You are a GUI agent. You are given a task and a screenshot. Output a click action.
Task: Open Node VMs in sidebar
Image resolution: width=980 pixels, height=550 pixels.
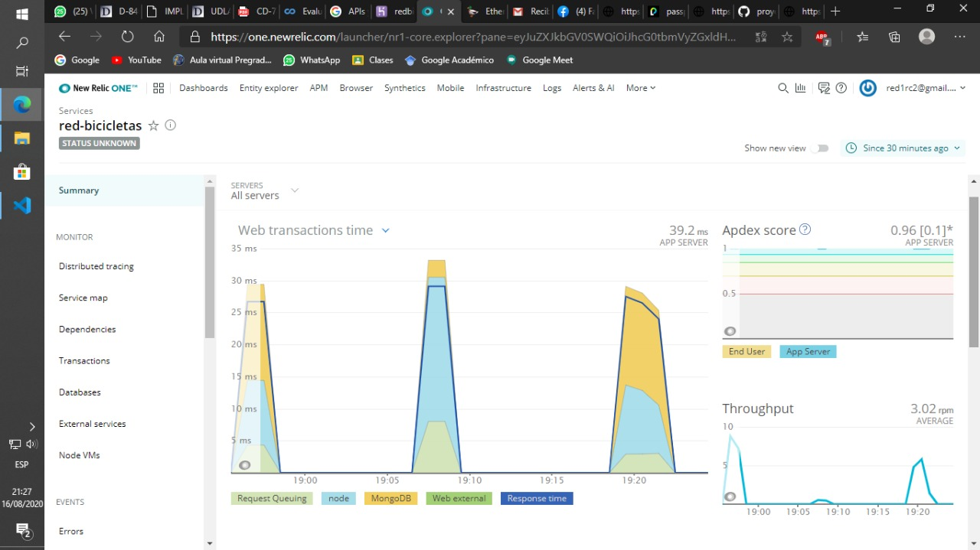tap(80, 454)
